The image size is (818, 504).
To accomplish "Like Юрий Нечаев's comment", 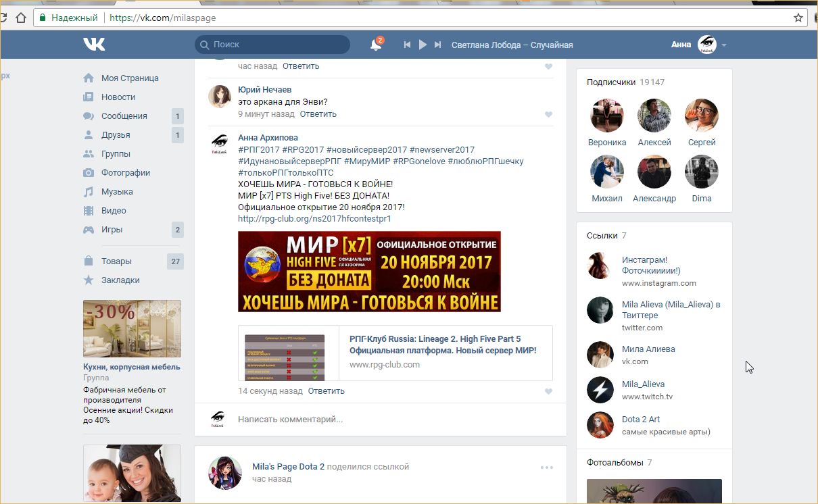I will (548, 115).
